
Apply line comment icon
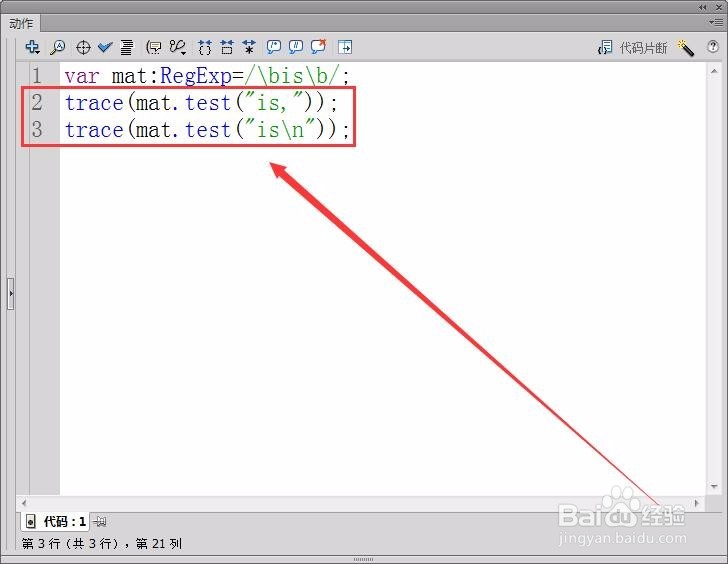(x=296, y=47)
